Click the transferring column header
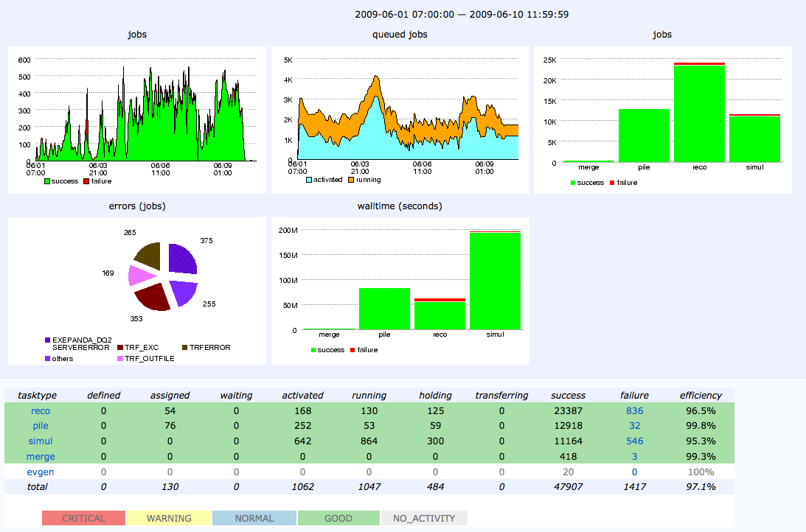 (x=501, y=396)
